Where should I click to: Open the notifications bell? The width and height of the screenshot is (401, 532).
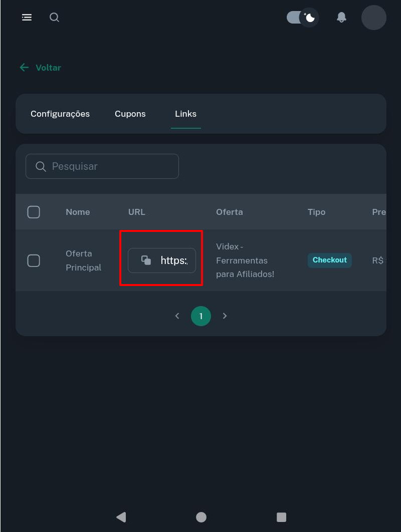342,18
